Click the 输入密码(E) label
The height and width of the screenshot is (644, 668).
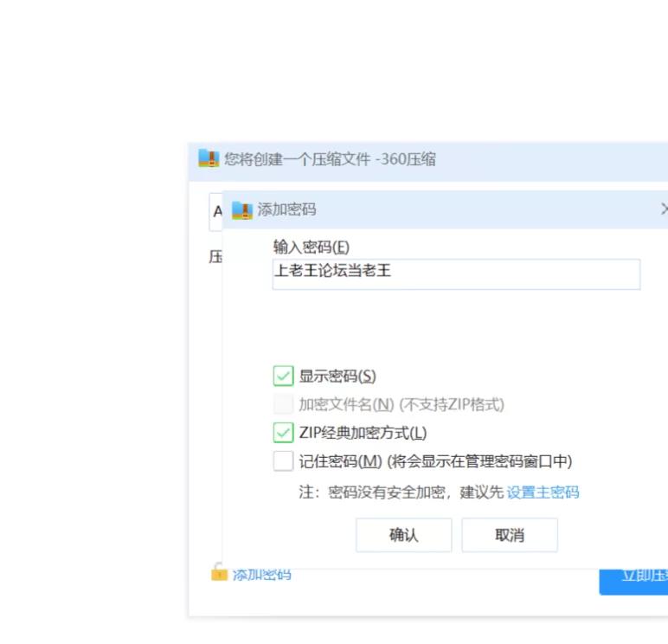coord(312,248)
